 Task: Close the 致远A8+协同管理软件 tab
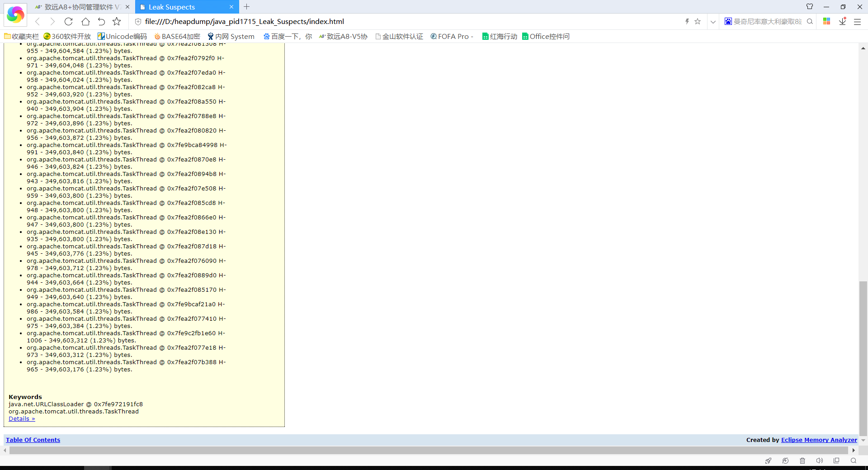point(127,7)
